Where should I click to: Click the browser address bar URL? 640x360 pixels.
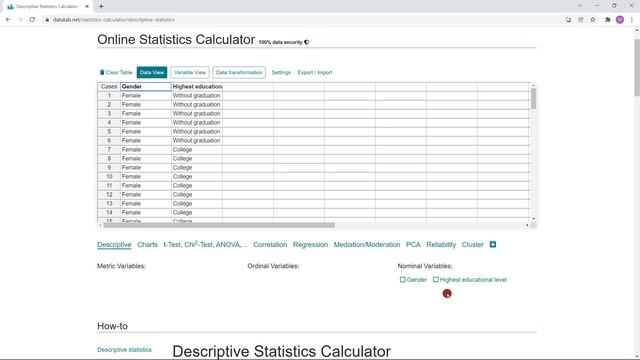click(113, 20)
